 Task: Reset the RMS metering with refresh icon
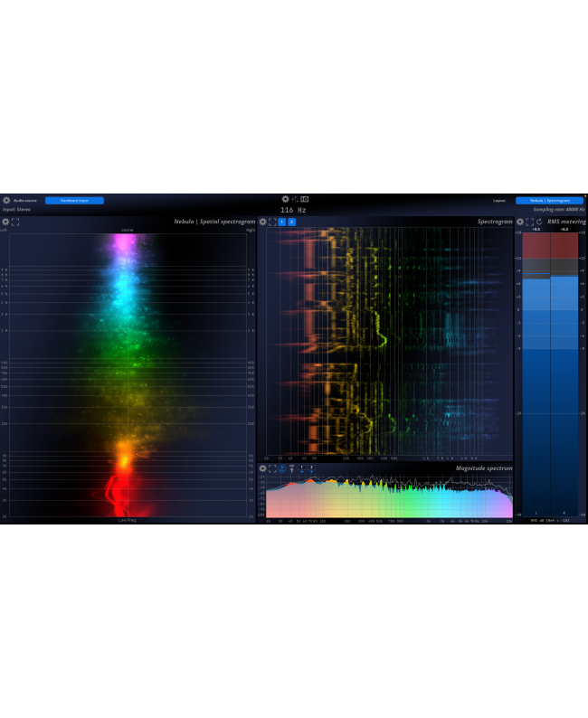[x=539, y=222]
